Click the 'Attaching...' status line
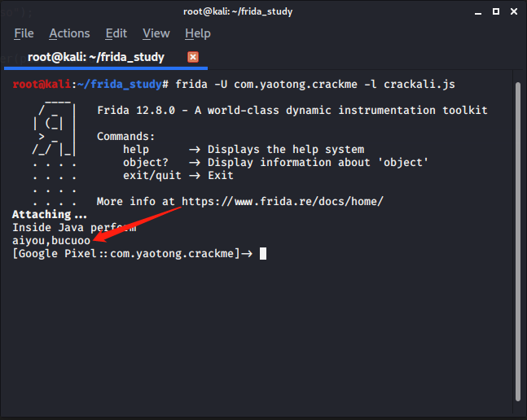Screen dimensions: 527x420 coord(49,214)
